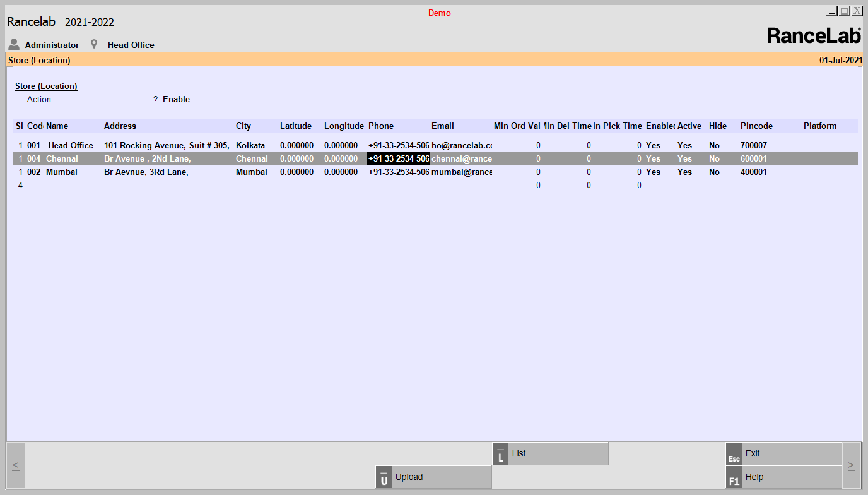
Task: Click the right arrow pager button in the footer
Action: tap(852, 465)
